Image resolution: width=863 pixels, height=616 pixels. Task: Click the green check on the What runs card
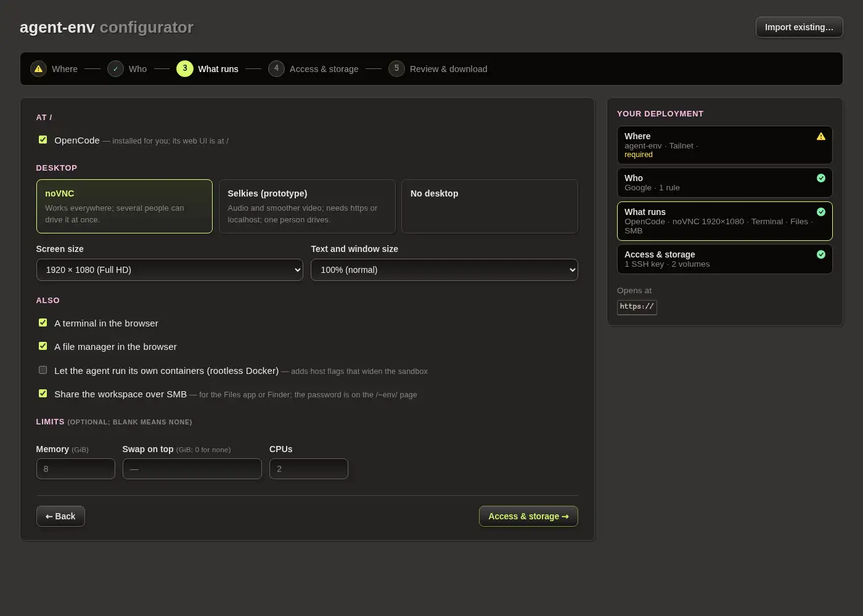pos(821,212)
